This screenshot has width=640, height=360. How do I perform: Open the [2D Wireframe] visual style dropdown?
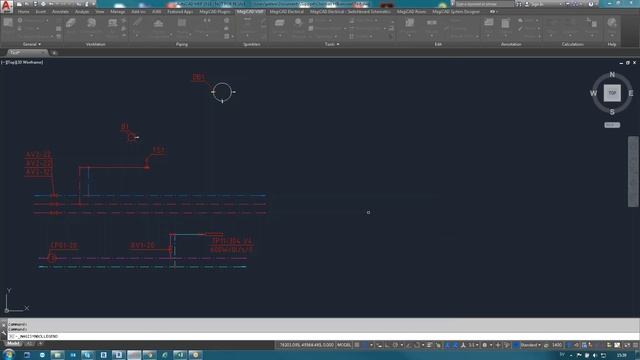pyautogui.click(x=29, y=62)
